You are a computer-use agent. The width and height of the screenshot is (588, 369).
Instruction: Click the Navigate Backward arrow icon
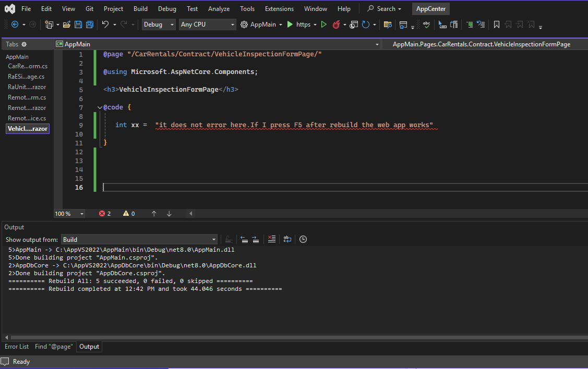point(15,24)
